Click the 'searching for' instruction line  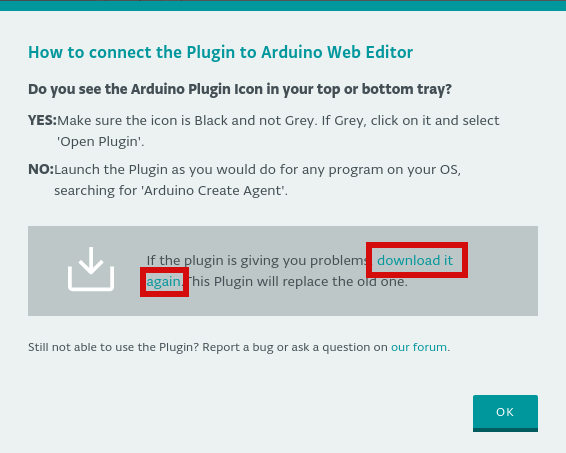point(171,190)
